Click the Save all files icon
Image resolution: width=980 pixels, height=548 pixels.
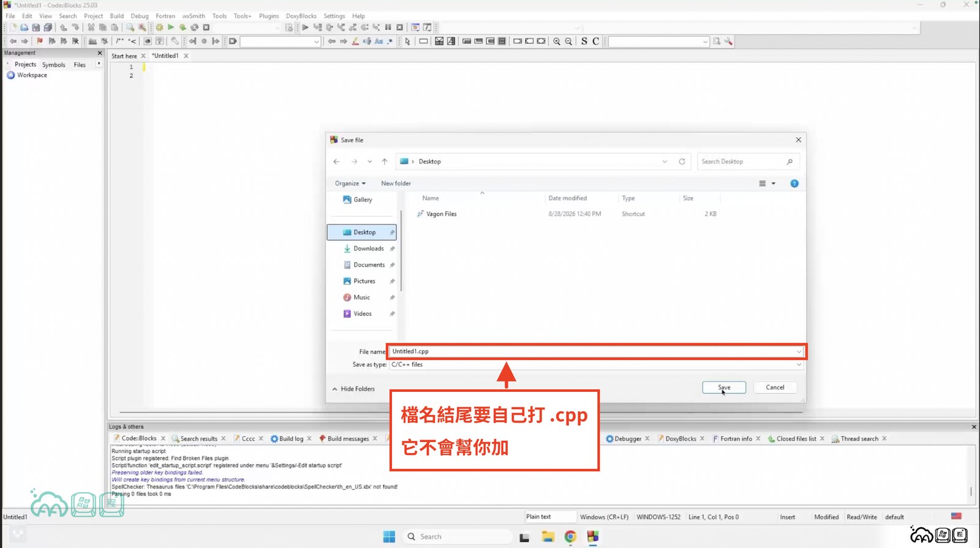point(48,28)
